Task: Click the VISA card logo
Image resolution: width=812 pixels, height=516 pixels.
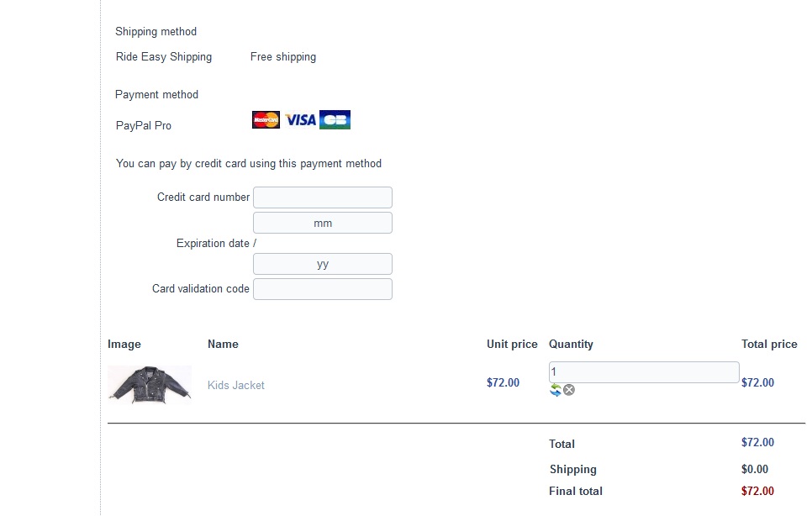Action: (x=300, y=120)
